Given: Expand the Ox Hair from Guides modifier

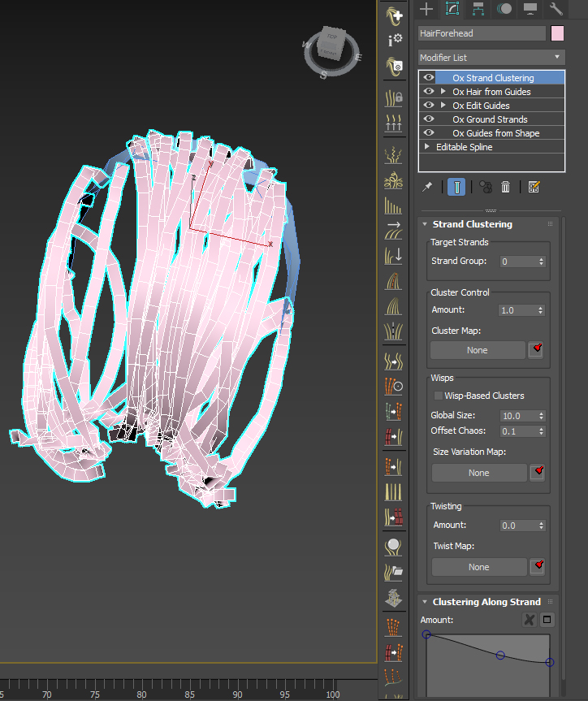Looking at the screenshot, I should click(443, 92).
